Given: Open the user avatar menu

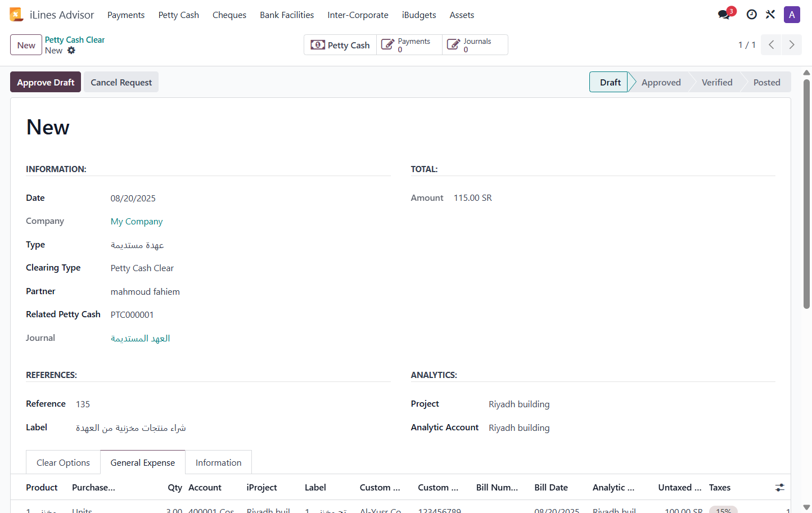Looking at the screenshot, I should click(x=792, y=15).
